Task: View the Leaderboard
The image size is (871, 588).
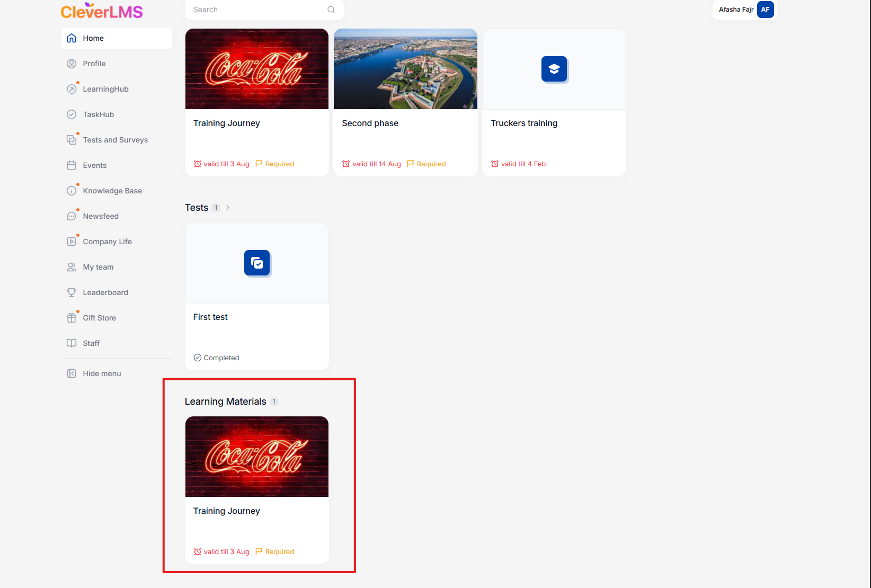Action: click(117, 292)
